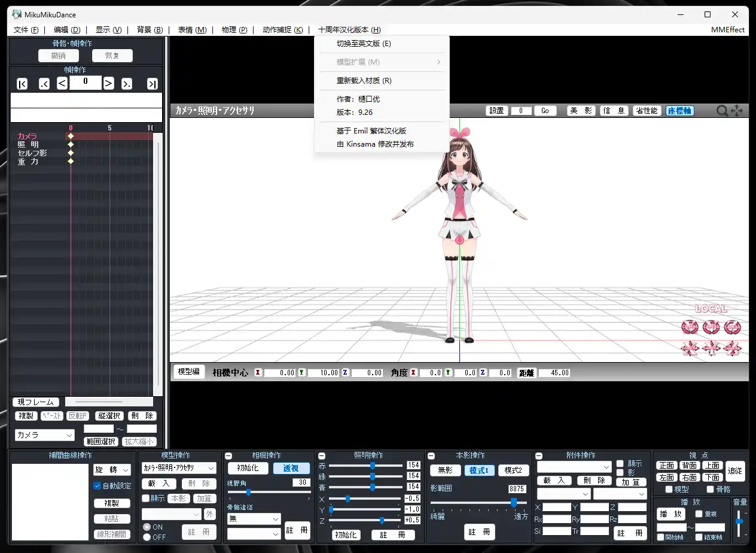The image size is (756, 553).
Task: Jump to first frame button |<
Action: point(22,84)
